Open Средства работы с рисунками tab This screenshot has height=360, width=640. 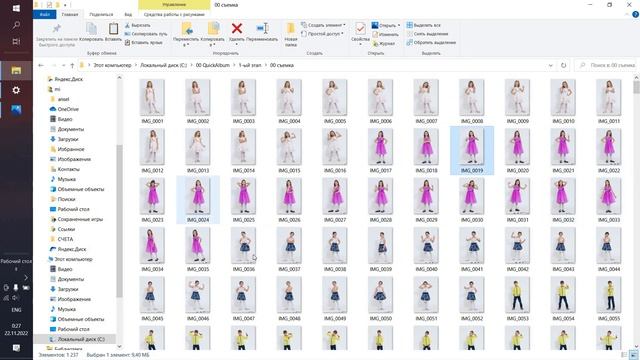[174, 14]
